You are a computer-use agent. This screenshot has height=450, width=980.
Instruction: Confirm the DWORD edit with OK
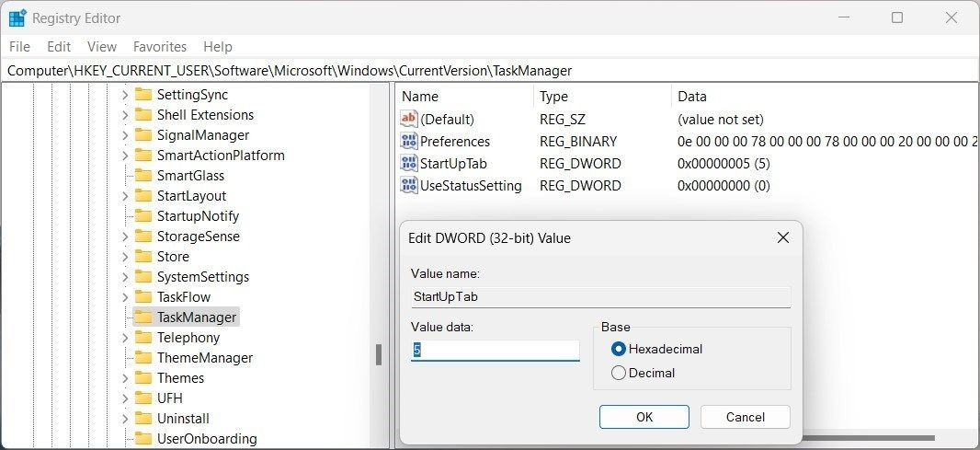pos(644,417)
